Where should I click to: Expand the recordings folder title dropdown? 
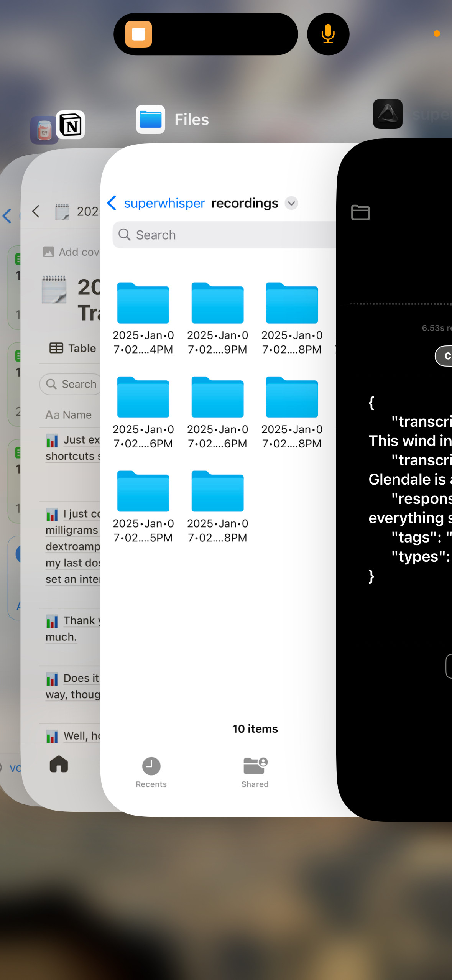pyautogui.click(x=291, y=203)
